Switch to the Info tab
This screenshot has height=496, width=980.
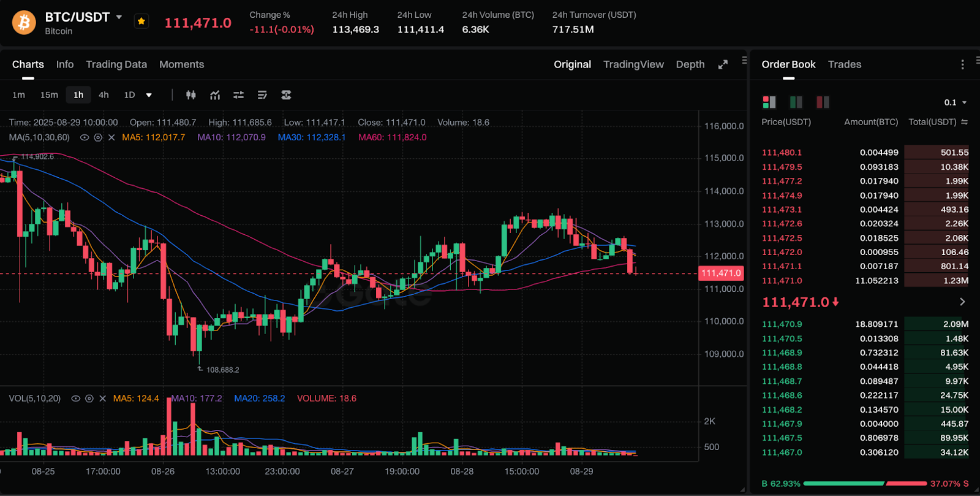[x=65, y=64]
